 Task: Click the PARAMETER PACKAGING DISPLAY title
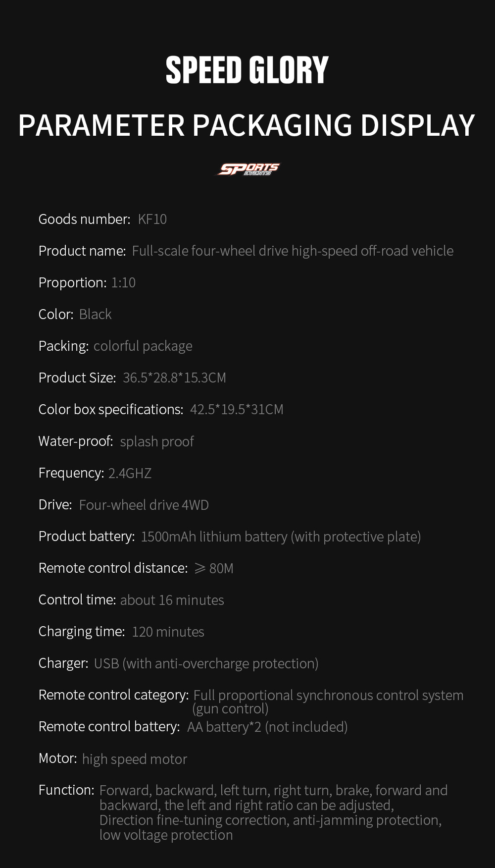247,125
